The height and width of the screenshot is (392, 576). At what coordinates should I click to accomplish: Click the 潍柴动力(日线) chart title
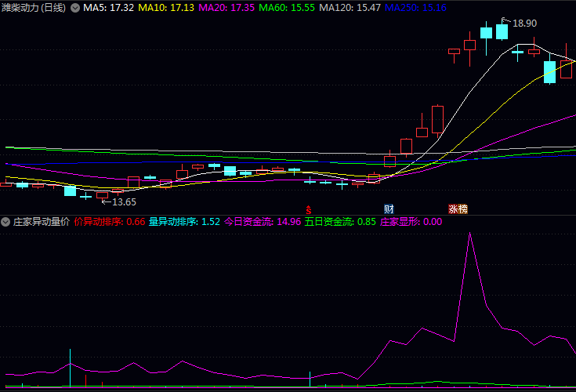click(34, 8)
